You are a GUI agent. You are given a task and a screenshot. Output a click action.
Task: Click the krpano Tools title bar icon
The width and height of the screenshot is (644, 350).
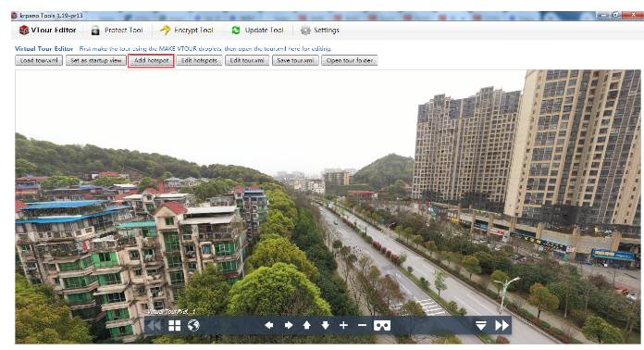click(15, 16)
